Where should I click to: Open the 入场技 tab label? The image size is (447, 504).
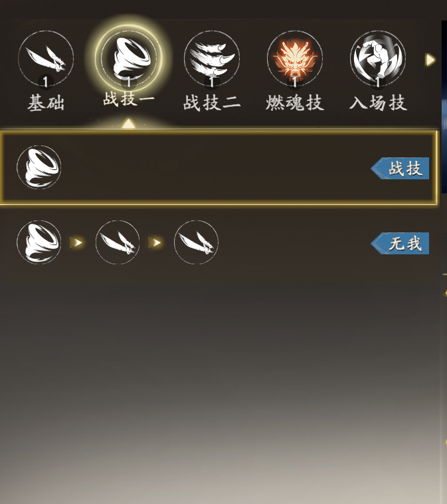378,103
